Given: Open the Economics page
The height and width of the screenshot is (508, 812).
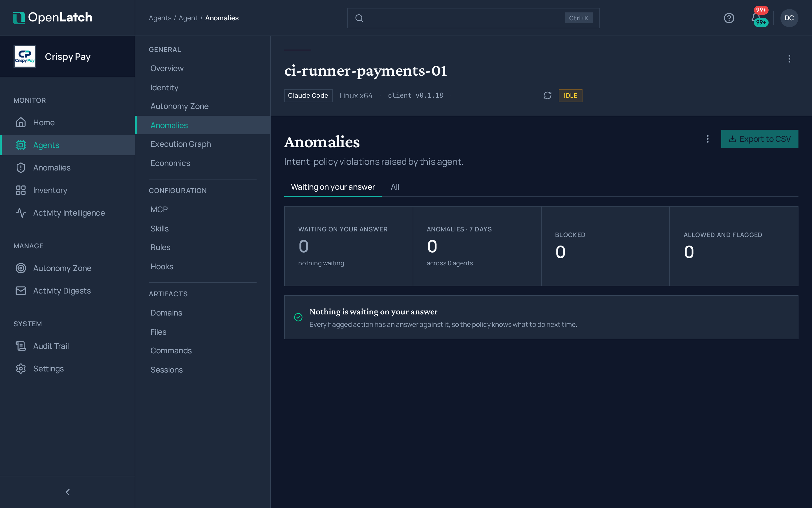Looking at the screenshot, I should [x=203, y=163].
